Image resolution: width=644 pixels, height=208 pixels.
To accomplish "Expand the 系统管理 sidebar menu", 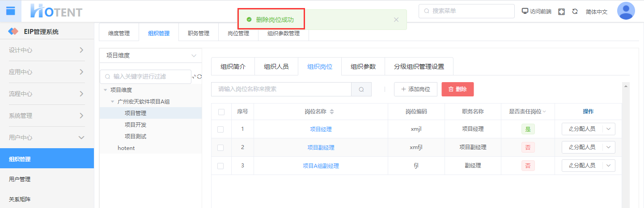I will coord(47,116).
